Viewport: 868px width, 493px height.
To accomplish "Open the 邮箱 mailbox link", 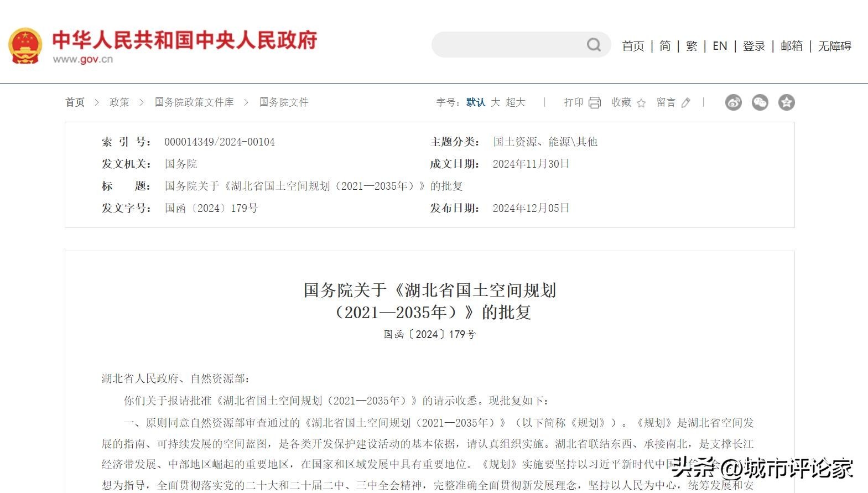I will (x=792, y=46).
